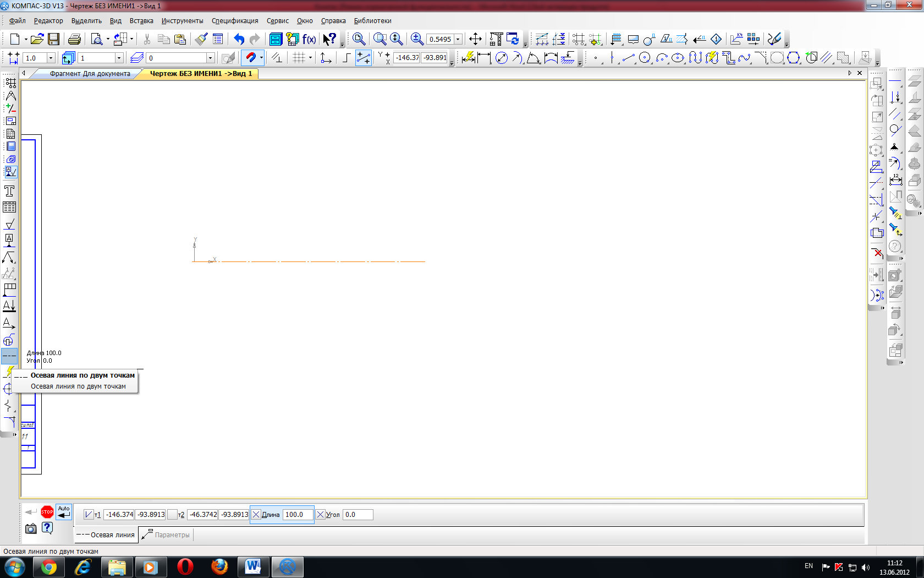Expand the grid options dropdown arrow
The image size is (924, 578).
coord(310,58)
